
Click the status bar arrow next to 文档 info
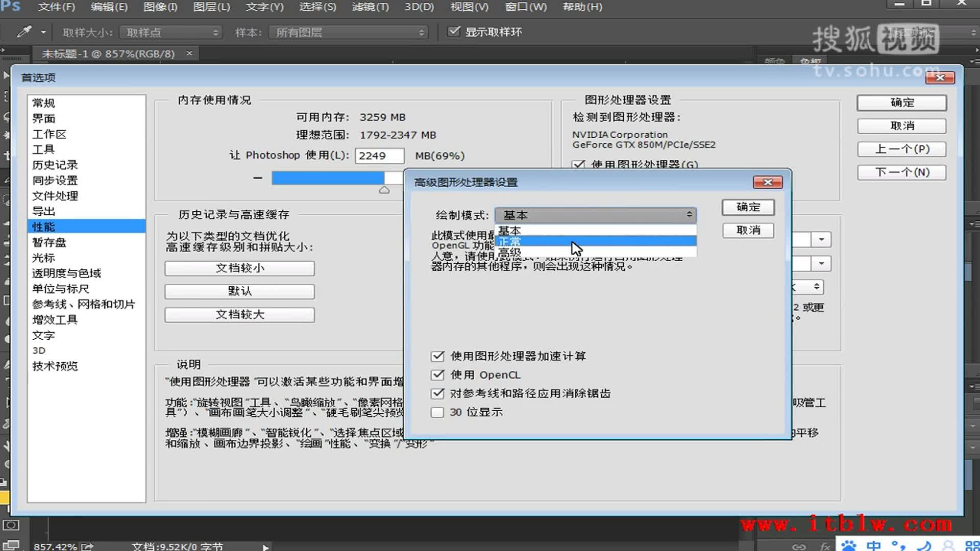tap(265, 547)
